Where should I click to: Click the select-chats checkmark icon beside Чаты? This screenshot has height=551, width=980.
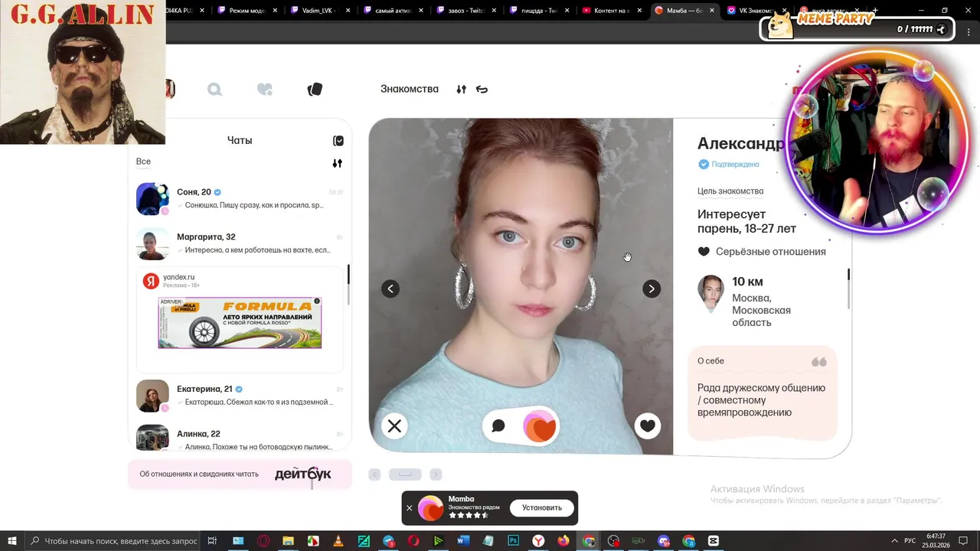pos(338,141)
